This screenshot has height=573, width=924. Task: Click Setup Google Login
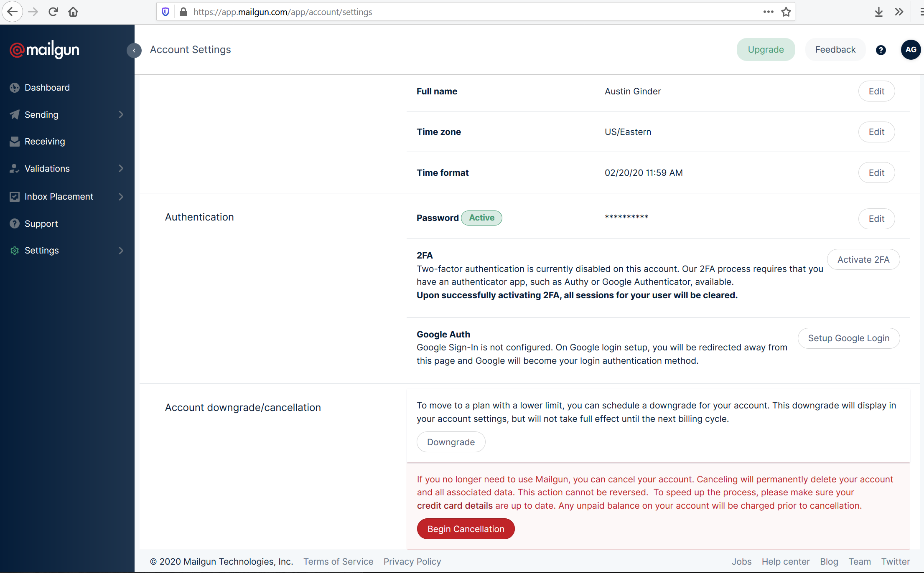[x=849, y=338]
